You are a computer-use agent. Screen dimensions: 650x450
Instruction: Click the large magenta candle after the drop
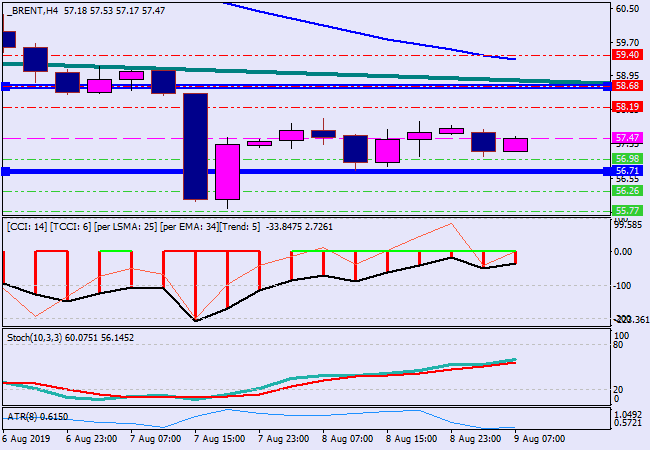pyautogui.click(x=227, y=172)
